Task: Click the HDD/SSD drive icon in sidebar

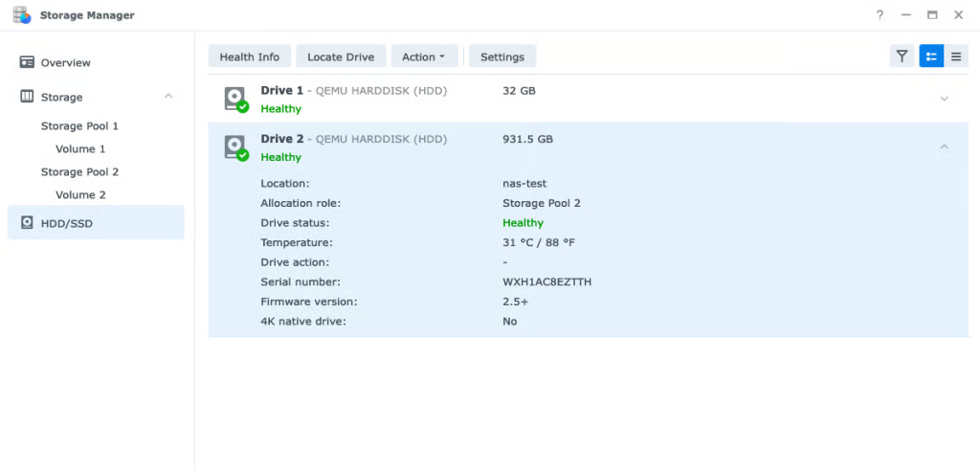Action: click(x=27, y=223)
